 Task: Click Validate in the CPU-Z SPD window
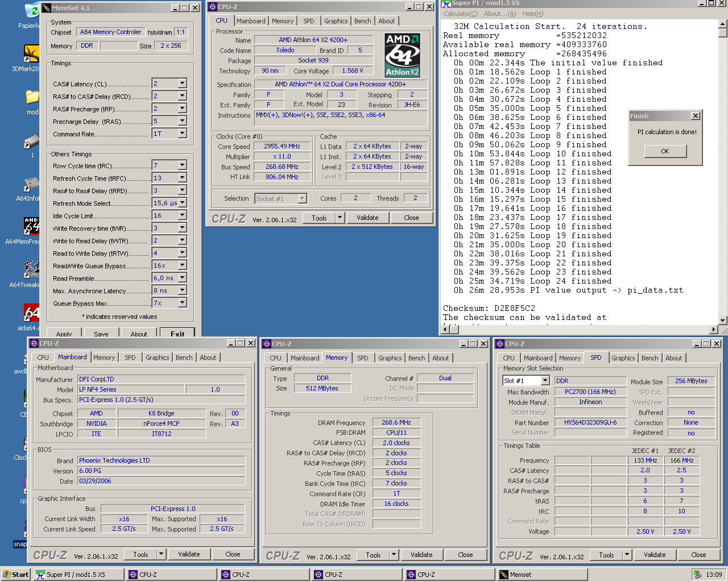tap(655, 555)
